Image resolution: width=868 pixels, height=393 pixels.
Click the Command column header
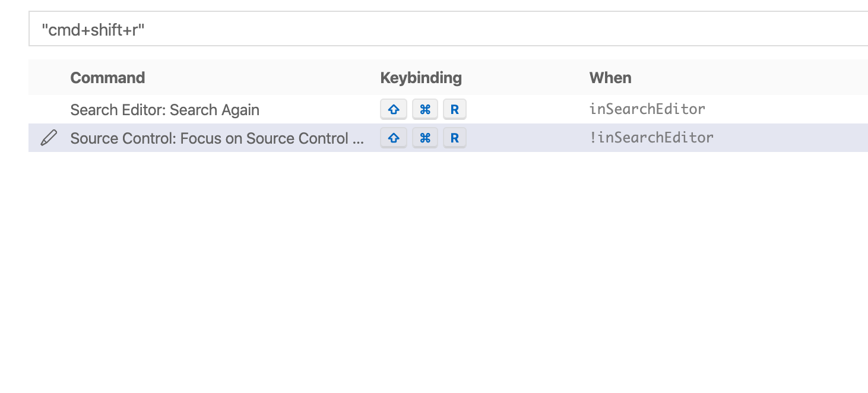point(107,77)
